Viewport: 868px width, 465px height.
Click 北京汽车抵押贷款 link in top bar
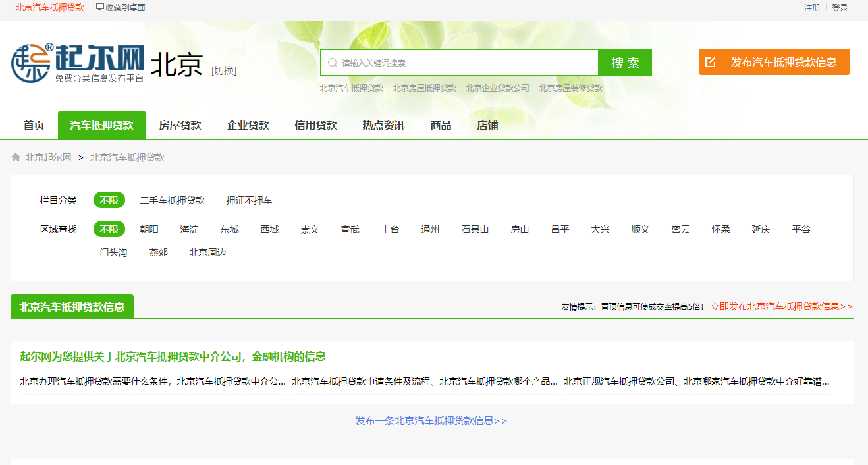tap(50, 8)
